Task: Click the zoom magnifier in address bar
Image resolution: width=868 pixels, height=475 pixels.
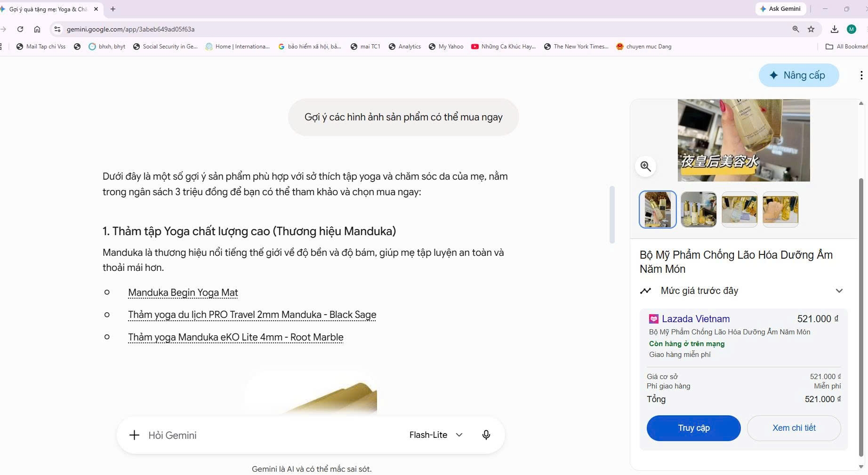Action: point(796,29)
